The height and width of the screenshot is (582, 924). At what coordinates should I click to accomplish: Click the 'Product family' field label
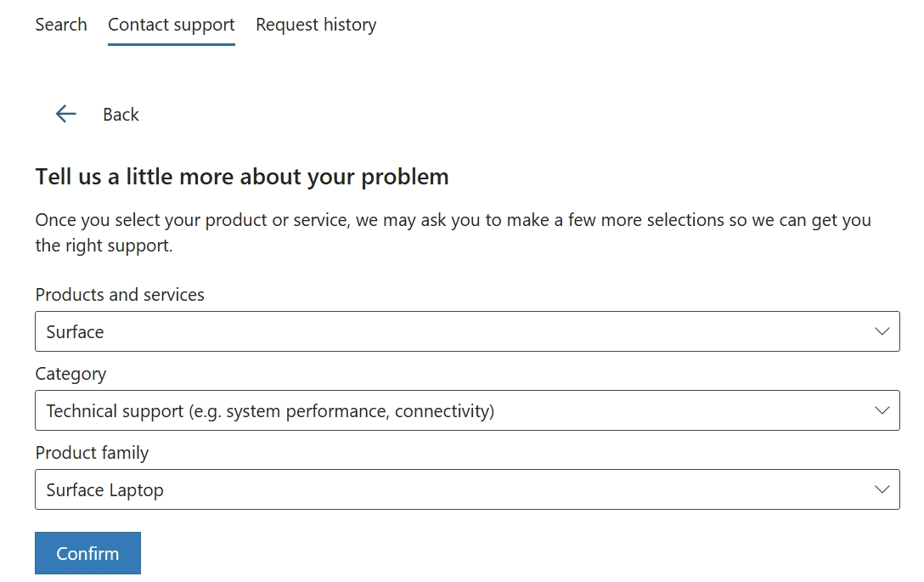(92, 453)
